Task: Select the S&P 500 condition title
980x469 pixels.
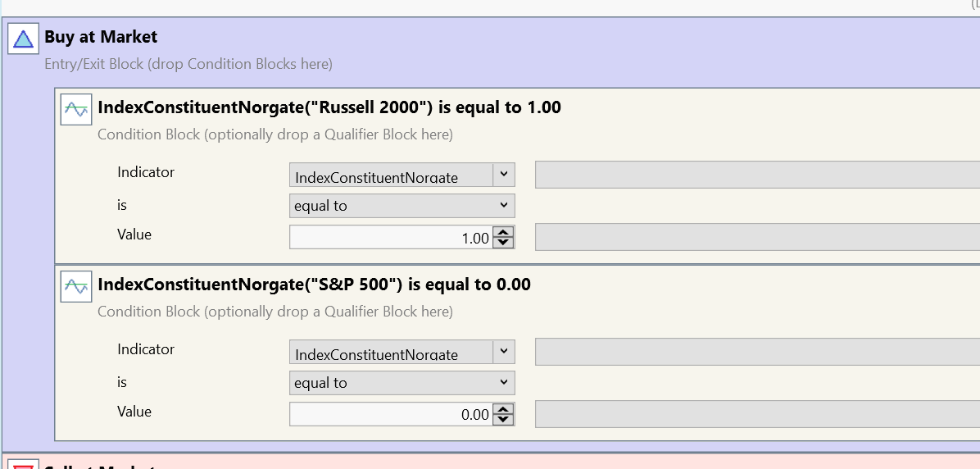Action: [314, 285]
